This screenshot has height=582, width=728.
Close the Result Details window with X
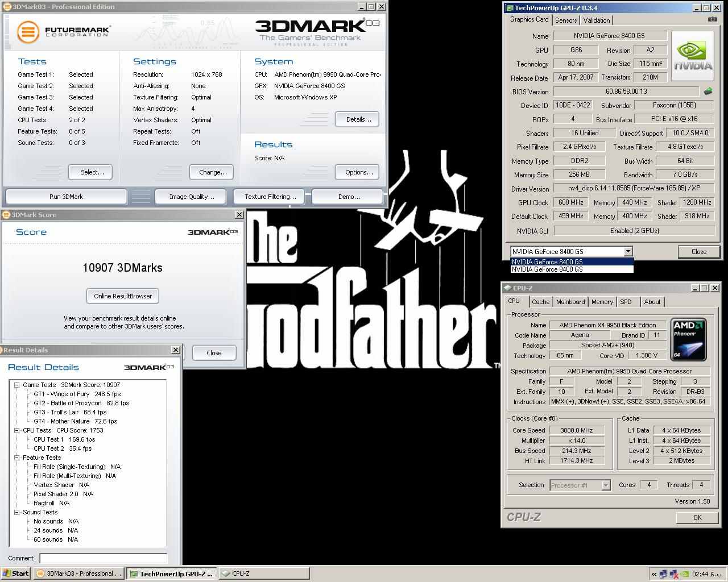[176, 350]
